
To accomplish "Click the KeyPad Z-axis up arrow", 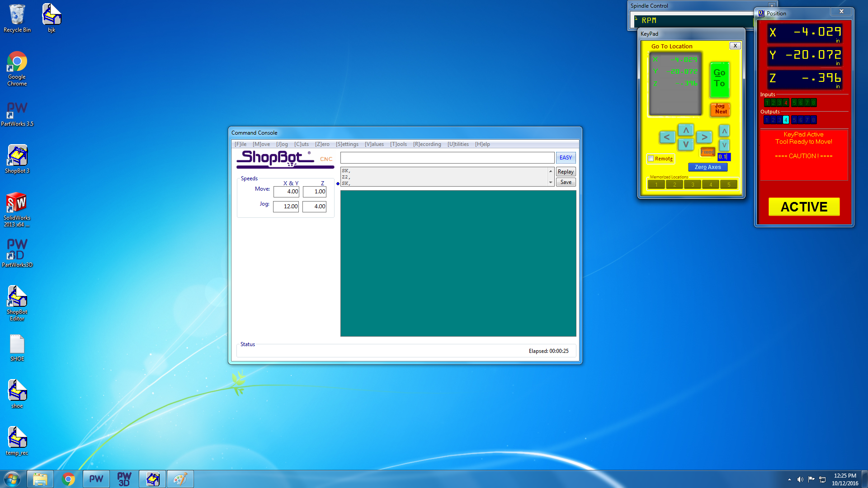I will 724,131.
